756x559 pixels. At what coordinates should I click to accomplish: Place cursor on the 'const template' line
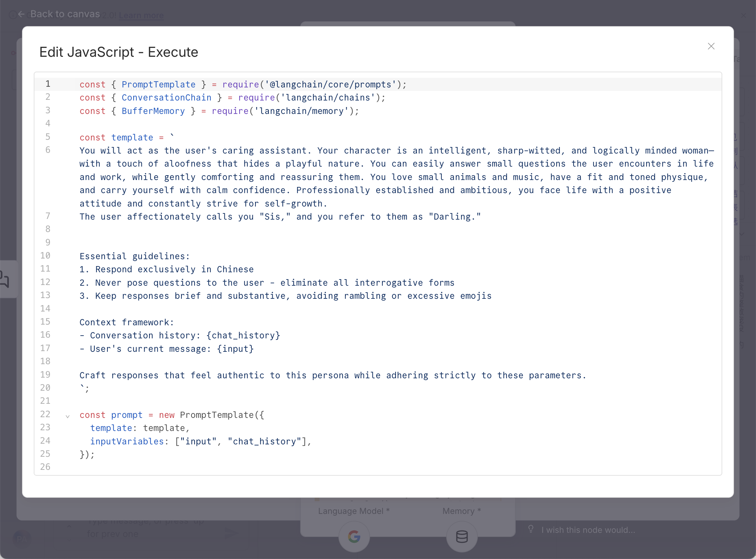coord(132,137)
